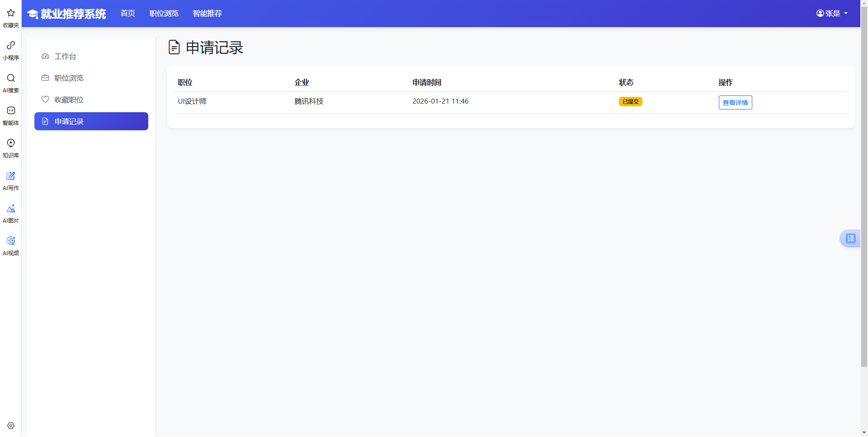
Task: Open sidebar settings gear icon
Action: coord(11,426)
